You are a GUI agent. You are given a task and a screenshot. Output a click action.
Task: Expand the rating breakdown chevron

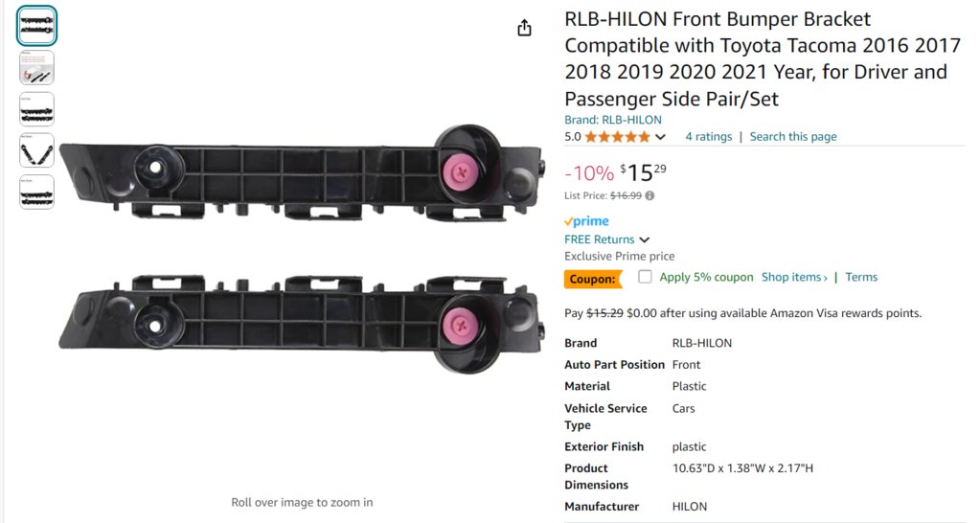coord(660,137)
